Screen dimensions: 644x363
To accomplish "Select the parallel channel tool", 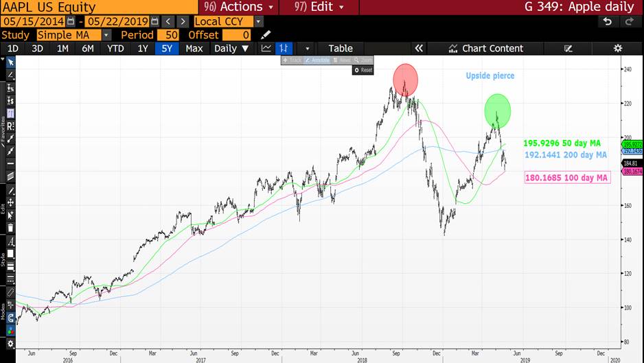I will [11, 176].
